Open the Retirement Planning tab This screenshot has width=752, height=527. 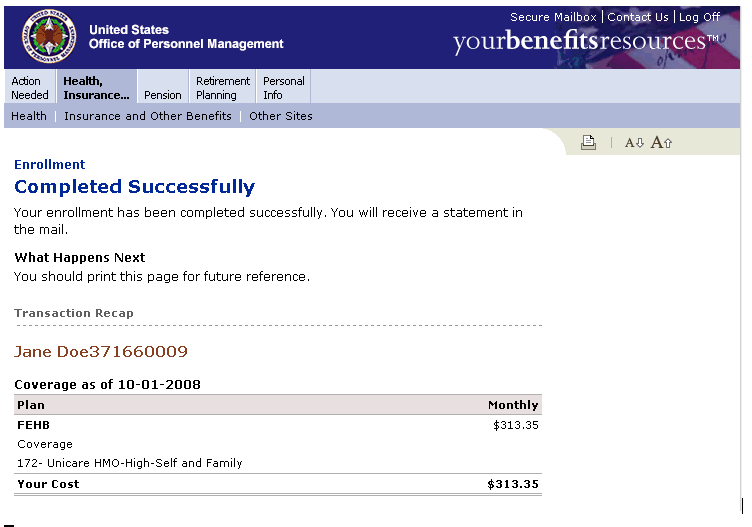tap(223, 88)
